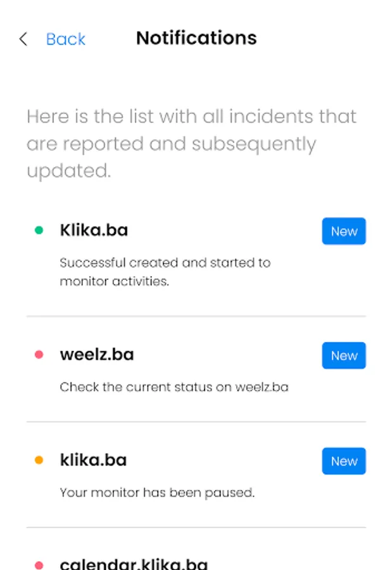392x570 pixels.
Task: Click the divider below the Klika.ba notification
Action: [196, 316]
